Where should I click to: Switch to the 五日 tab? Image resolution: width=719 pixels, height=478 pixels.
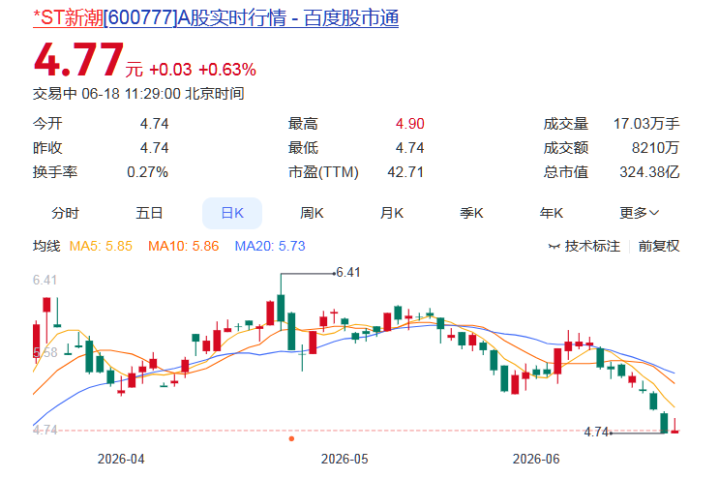pyautogui.click(x=149, y=213)
